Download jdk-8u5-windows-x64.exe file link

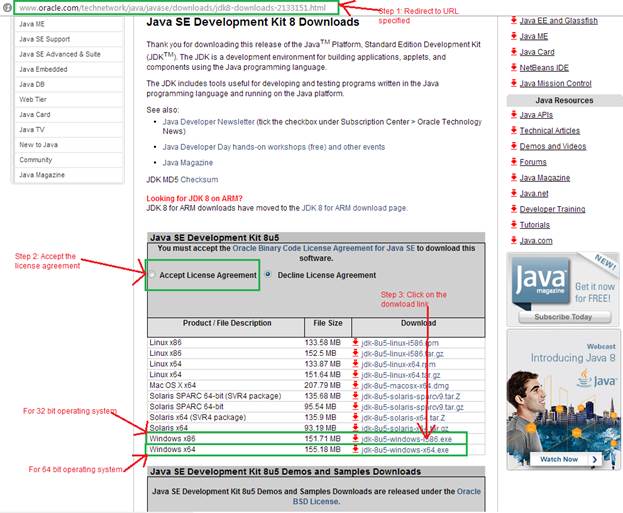(x=405, y=450)
